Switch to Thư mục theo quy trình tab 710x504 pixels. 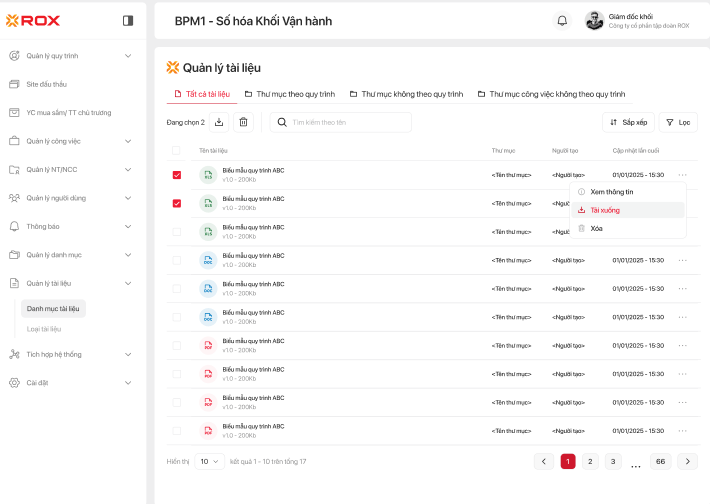(x=290, y=94)
